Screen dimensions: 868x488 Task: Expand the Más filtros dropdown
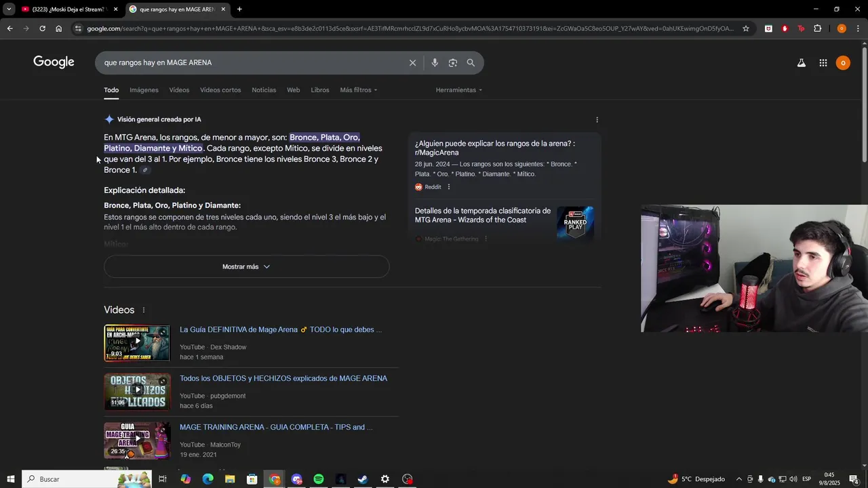(x=358, y=90)
